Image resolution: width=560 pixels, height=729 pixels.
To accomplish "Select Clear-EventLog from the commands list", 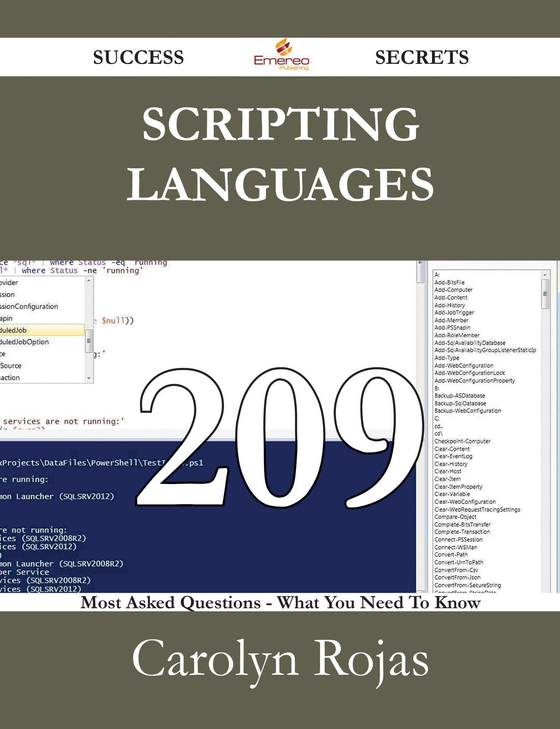I will pyautogui.click(x=453, y=456).
